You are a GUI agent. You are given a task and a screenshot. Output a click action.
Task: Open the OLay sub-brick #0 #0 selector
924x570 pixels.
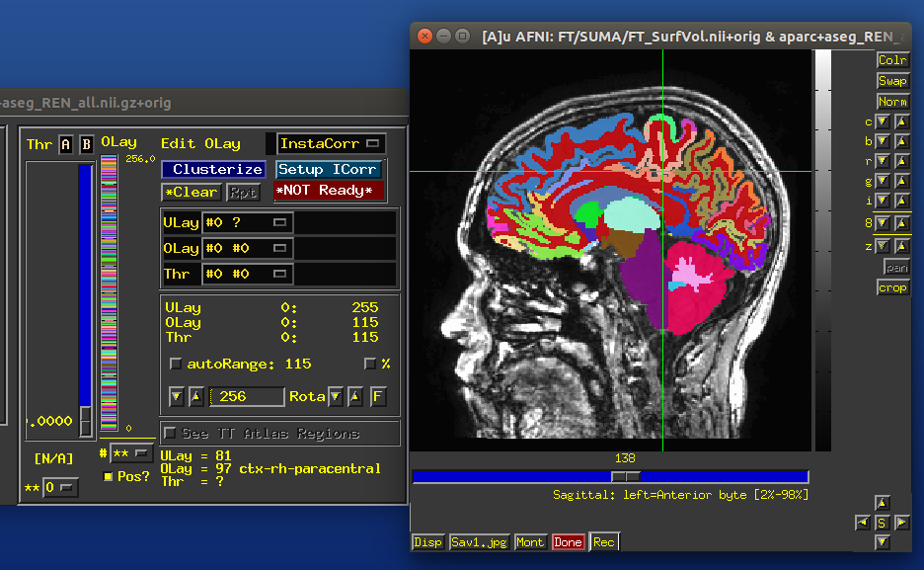point(247,248)
